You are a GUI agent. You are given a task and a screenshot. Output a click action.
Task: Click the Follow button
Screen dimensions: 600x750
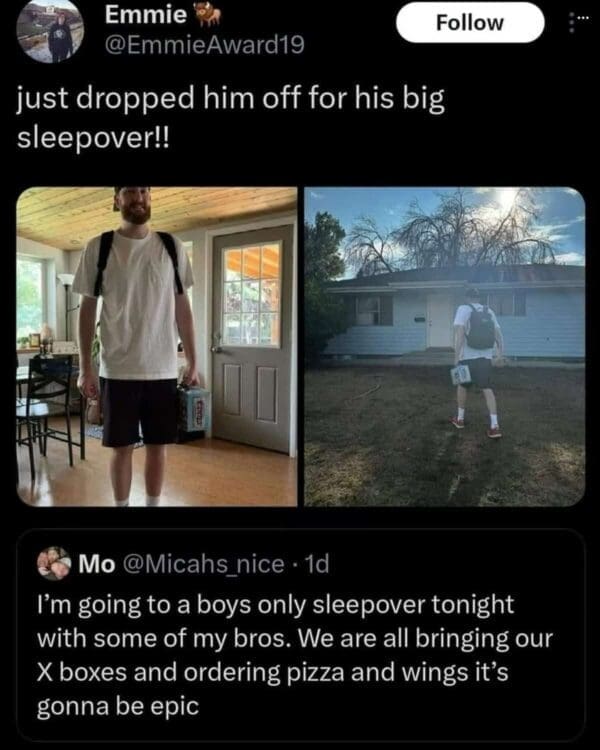470,22
